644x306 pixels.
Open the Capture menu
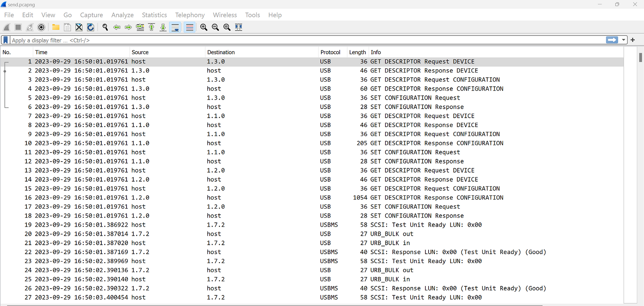coord(91,15)
